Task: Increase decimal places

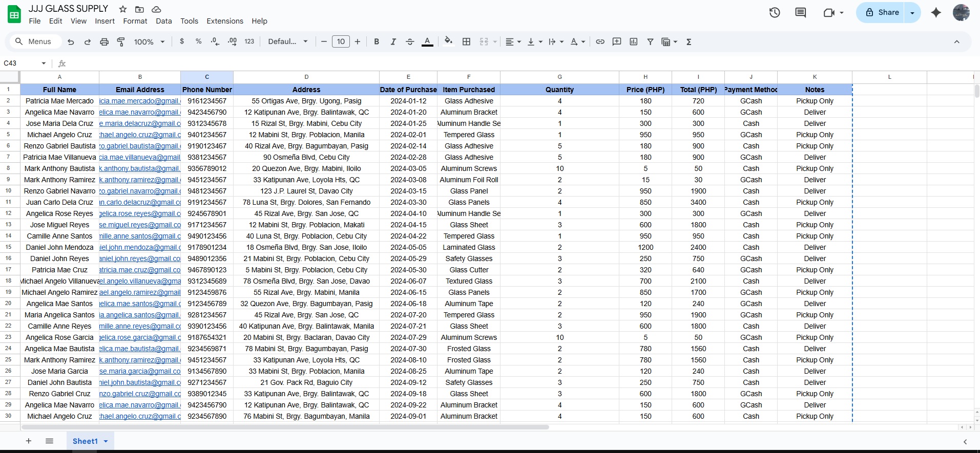Action: point(232,41)
